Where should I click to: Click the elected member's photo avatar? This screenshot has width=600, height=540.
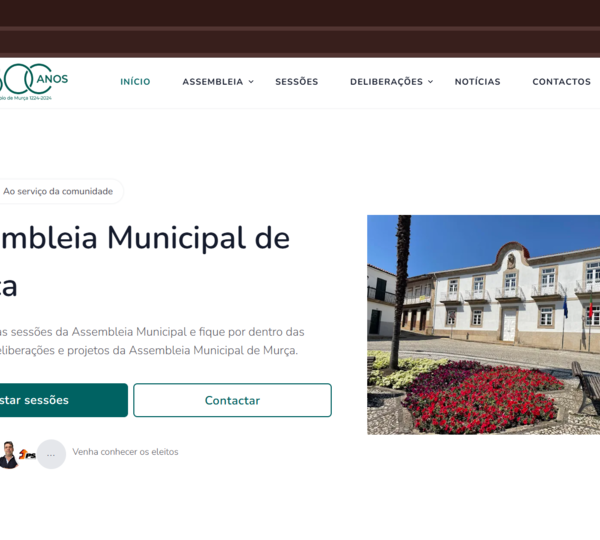(x=8, y=454)
